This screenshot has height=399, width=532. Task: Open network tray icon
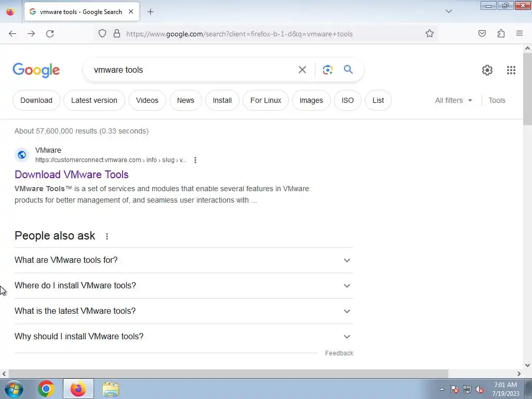click(x=467, y=389)
